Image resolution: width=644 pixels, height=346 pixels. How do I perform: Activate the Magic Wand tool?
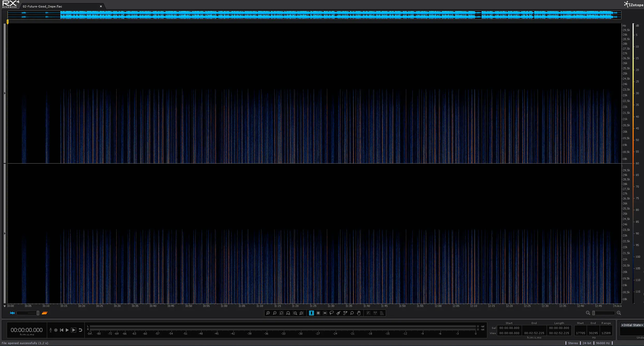pyautogui.click(x=345, y=313)
